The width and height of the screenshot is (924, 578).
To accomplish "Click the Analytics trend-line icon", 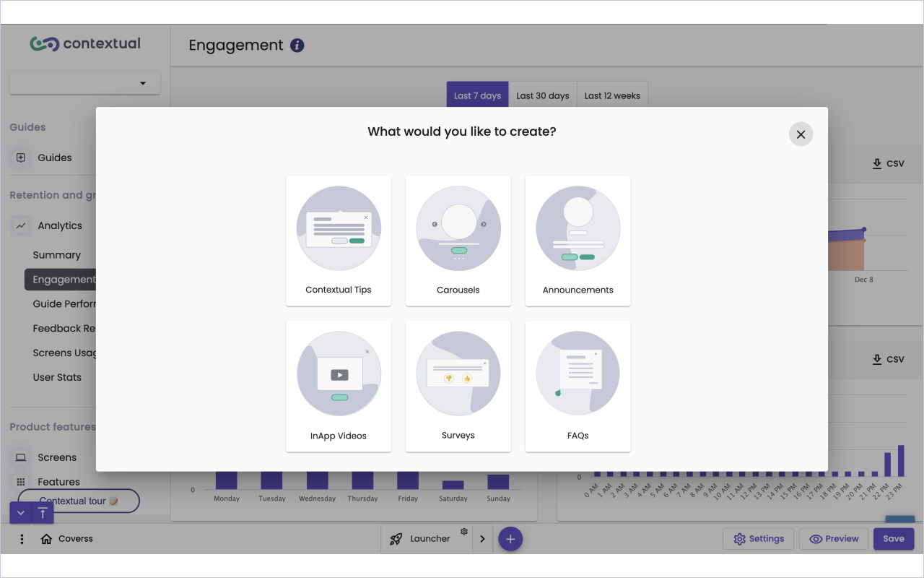I will (x=21, y=225).
